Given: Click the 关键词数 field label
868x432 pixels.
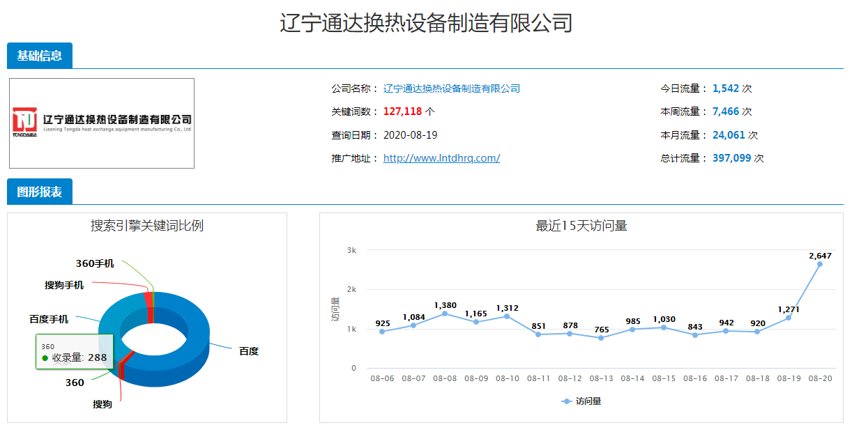Looking at the screenshot, I should (x=354, y=111).
